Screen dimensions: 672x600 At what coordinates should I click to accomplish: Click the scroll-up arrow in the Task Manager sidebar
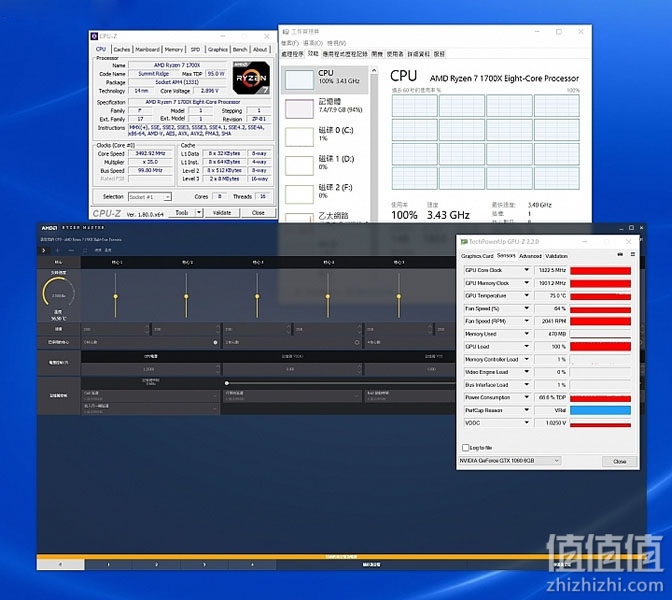[x=374, y=70]
